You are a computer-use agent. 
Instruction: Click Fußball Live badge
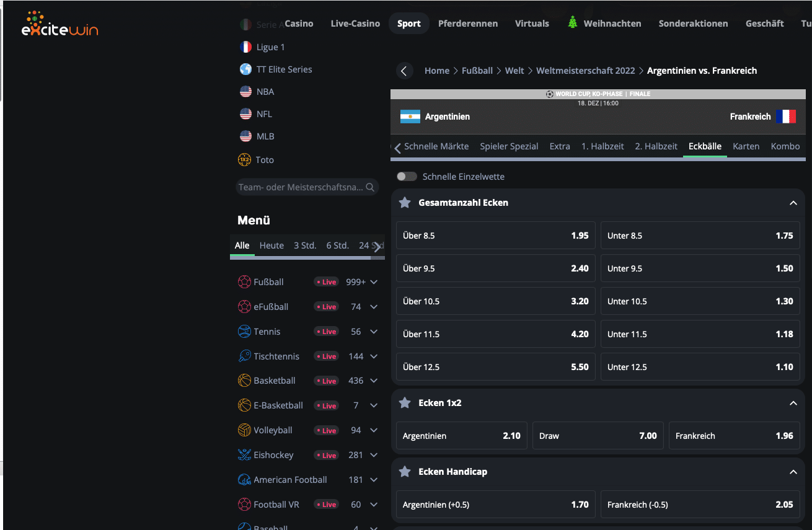point(326,282)
